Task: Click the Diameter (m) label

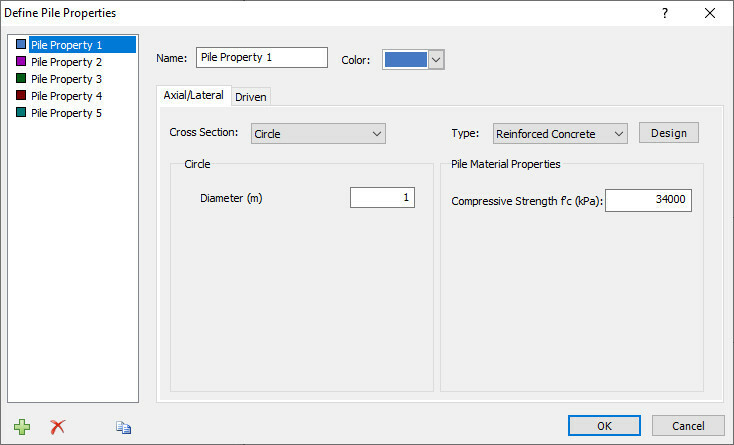Action: [231, 198]
